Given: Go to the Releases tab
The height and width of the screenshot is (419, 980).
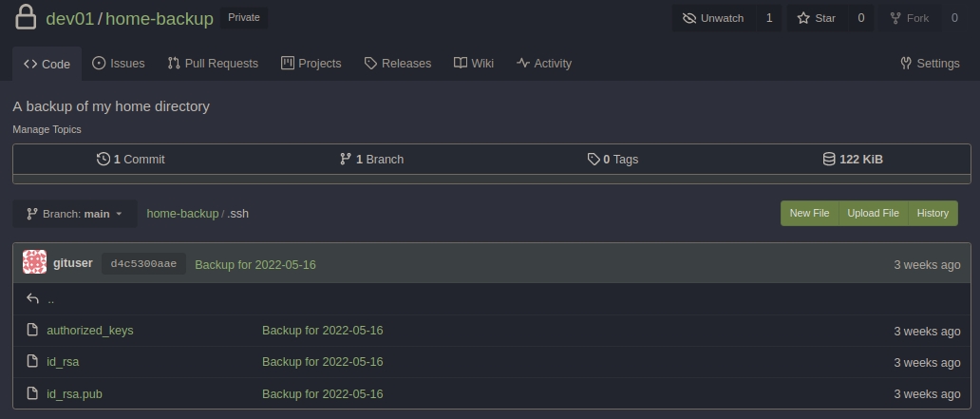Looking at the screenshot, I should (x=397, y=64).
